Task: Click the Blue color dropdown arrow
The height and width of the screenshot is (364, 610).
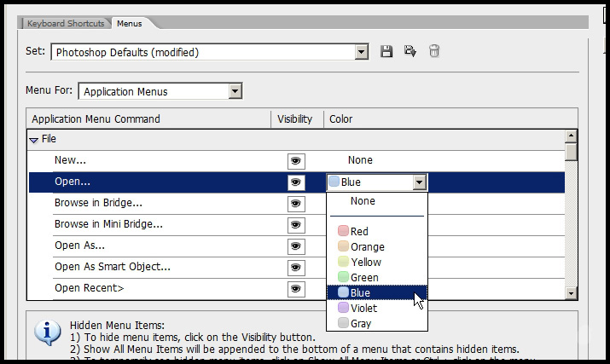Action: point(418,182)
